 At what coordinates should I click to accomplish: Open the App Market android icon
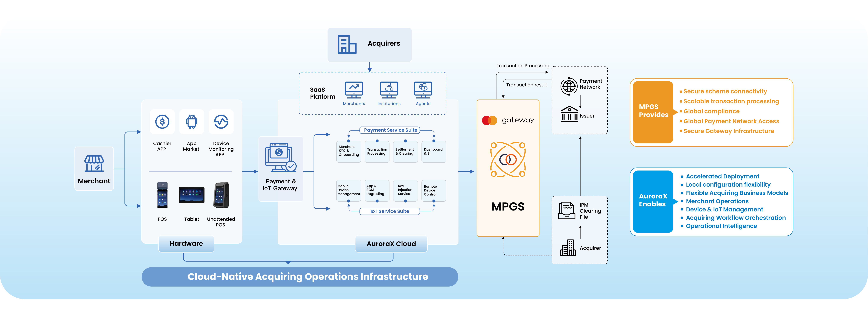tap(192, 122)
